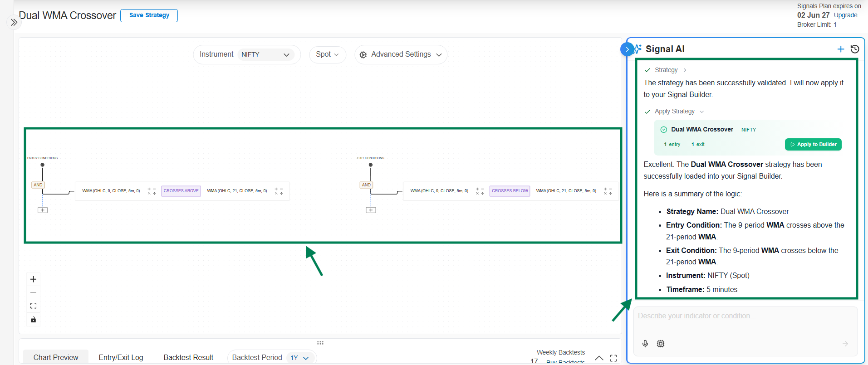Zoom in on the strategy canvas

pyautogui.click(x=33, y=279)
